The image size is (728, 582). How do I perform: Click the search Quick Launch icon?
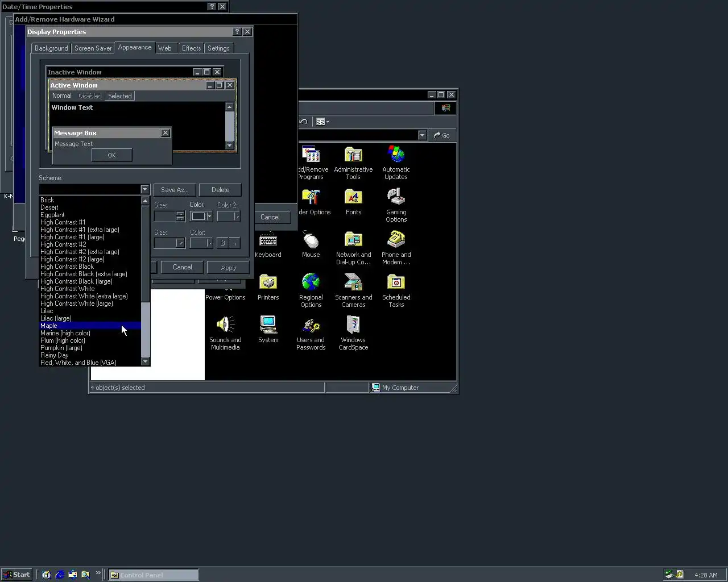(85, 575)
